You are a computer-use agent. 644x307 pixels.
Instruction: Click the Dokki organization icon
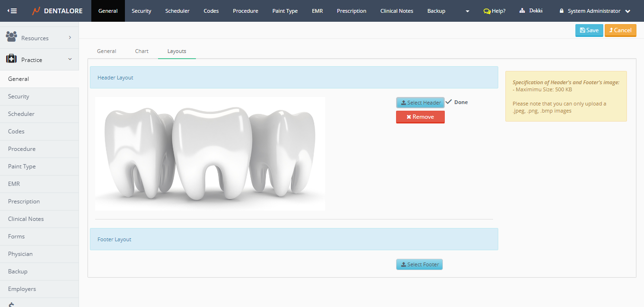[522, 11]
